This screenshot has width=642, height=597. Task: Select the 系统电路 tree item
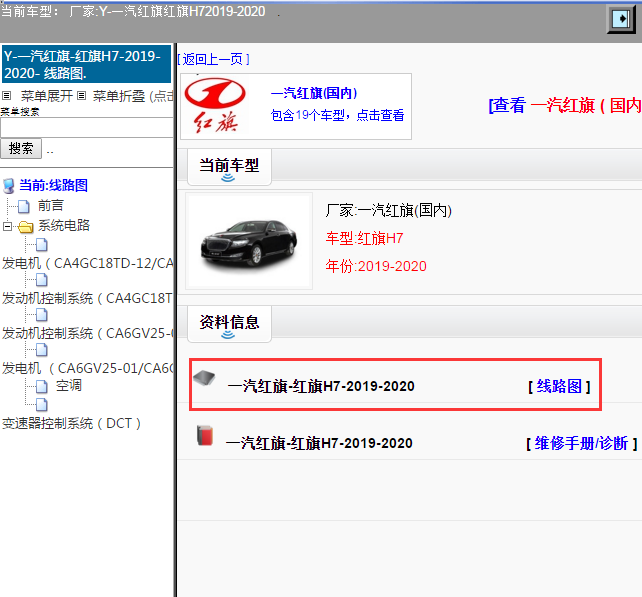coord(64,225)
